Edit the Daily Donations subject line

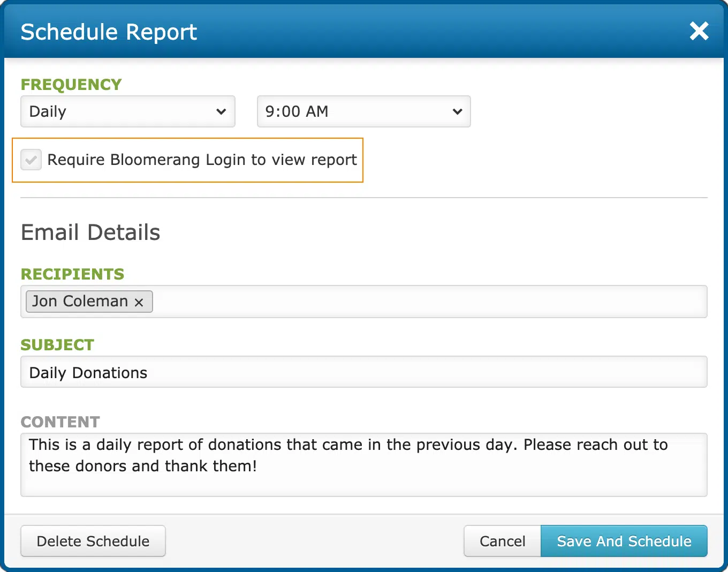point(364,372)
